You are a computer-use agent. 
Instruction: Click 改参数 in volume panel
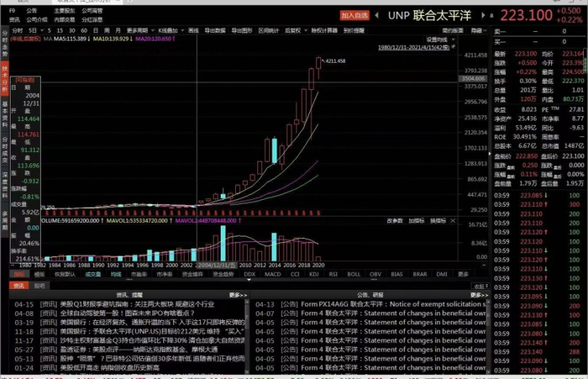(395, 221)
